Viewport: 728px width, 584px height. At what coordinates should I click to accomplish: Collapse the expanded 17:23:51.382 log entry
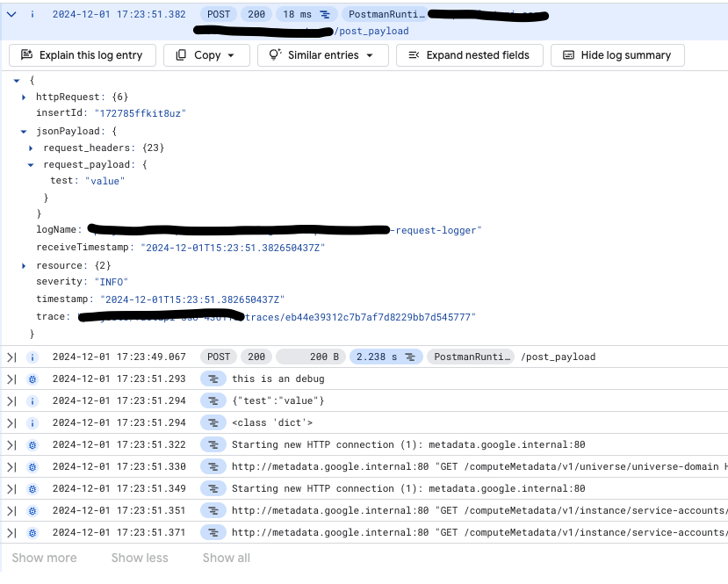tap(11, 15)
